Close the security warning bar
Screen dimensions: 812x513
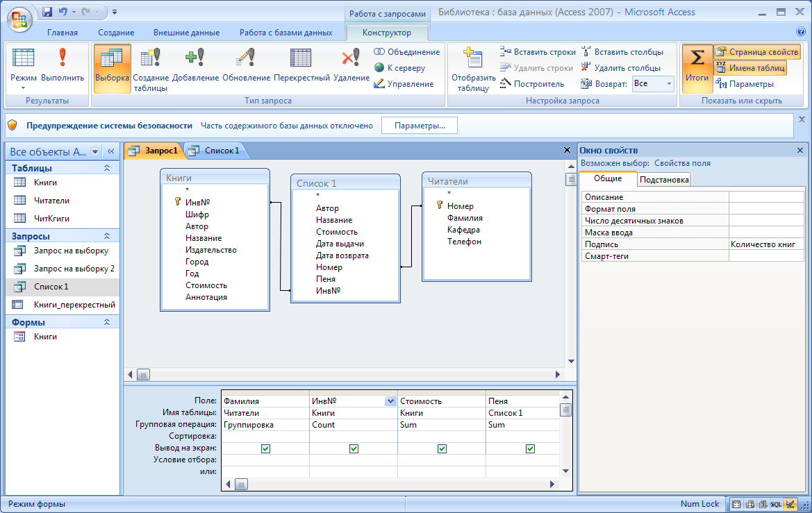802,119
